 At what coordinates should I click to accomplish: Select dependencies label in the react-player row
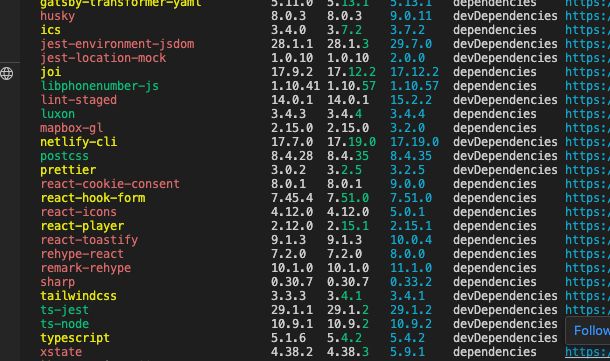[x=494, y=226]
